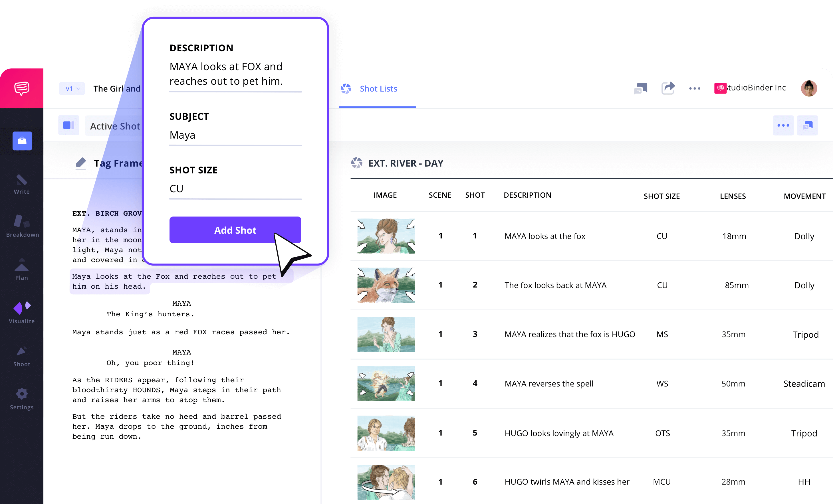Viewport: 833px width, 504px height.
Task: Expand the v1 version dropdown
Action: 71,88
